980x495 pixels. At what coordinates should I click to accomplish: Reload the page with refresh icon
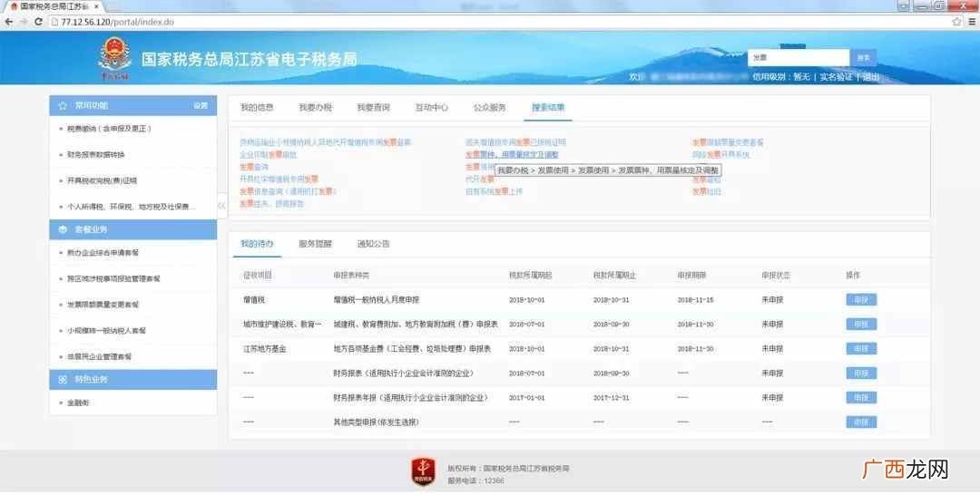click(38, 21)
